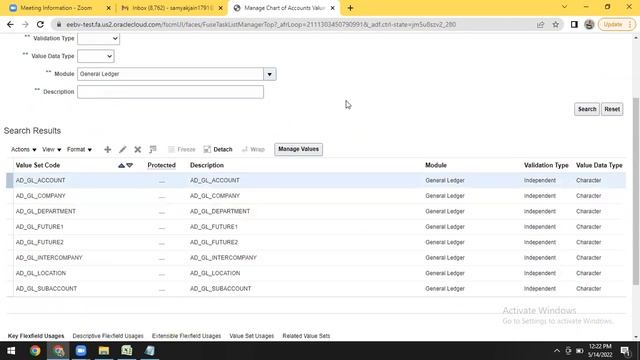
Task: Show hidden system tray icons
Action: point(557,351)
